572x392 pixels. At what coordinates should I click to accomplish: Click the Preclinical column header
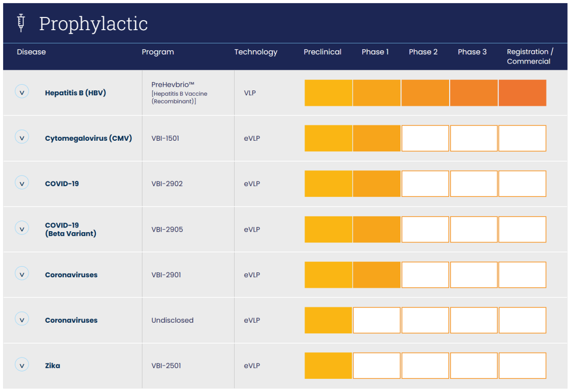pyautogui.click(x=323, y=52)
